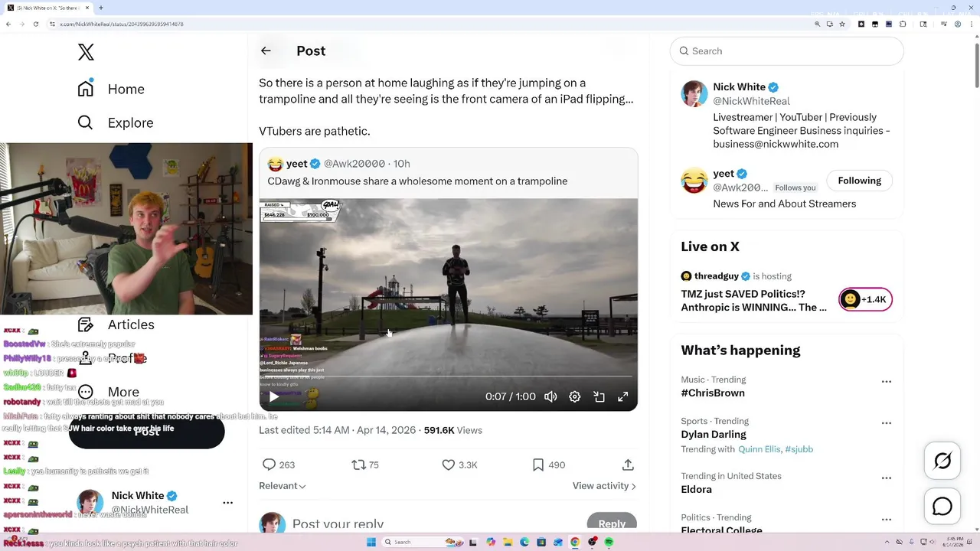
Task: Open the @NickWhiteReal profile in Relevant people
Action: (x=751, y=101)
